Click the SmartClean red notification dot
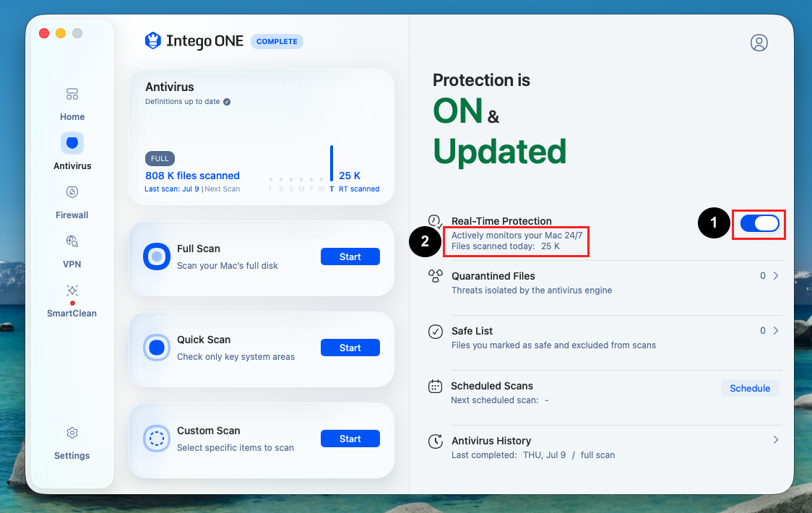Screen dimensions: 812x513 tap(72, 303)
